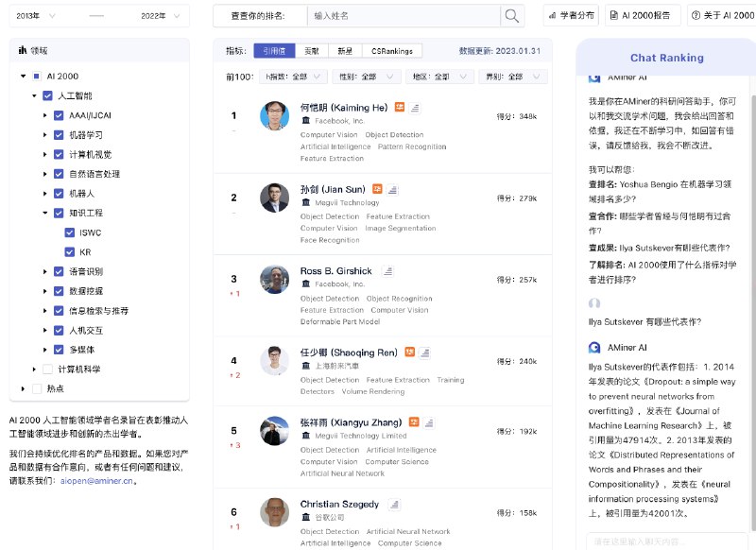
Task: Open Kaiming He's profile photo
Action: (x=274, y=115)
